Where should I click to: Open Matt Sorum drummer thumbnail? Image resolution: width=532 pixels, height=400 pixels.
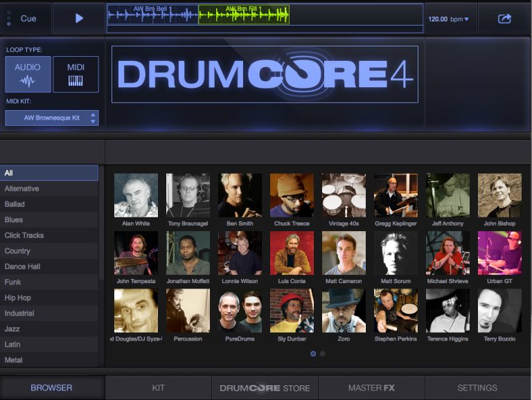396,253
